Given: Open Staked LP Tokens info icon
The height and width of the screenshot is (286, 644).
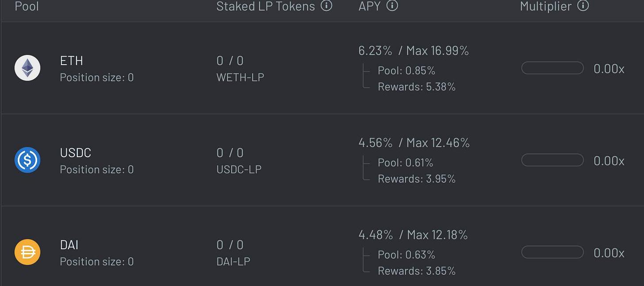Looking at the screenshot, I should coord(326,6).
